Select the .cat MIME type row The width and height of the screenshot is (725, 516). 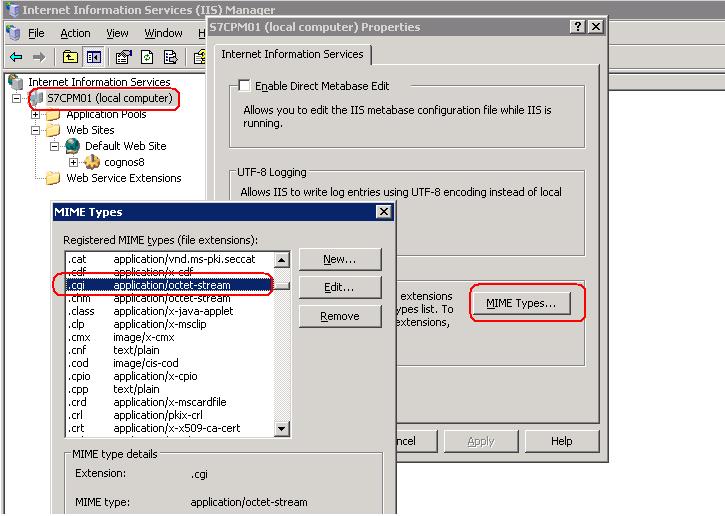pyautogui.click(x=169, y=259)
